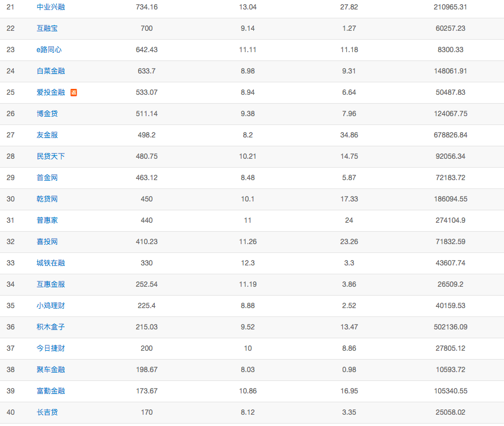
Task: Open the 互融宝 platform link
Action: click(x=47, y=28)
